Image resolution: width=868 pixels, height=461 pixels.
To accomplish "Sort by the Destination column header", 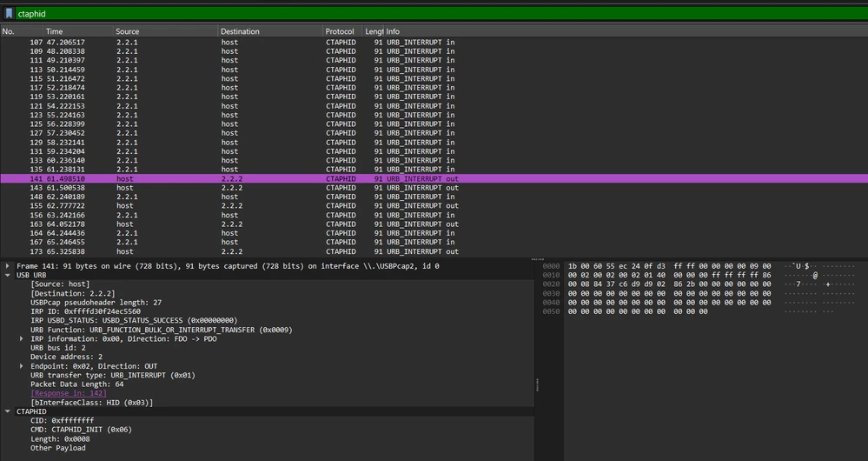I will (x=270, y=31).
